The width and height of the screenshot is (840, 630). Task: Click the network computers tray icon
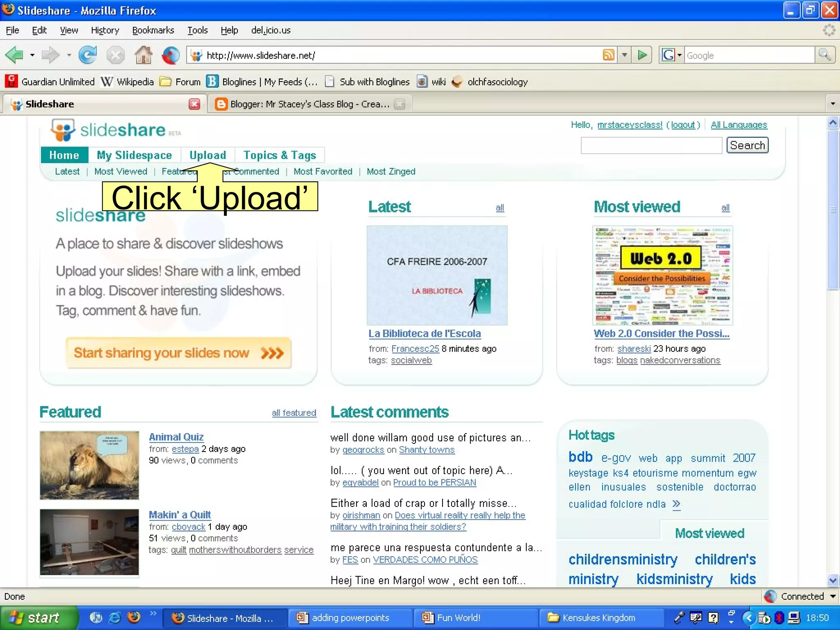coord(794,618)
